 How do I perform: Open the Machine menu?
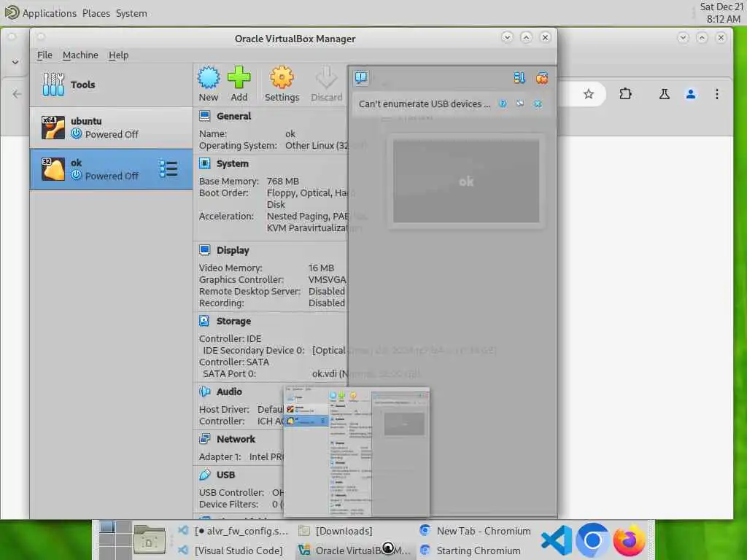80,55
